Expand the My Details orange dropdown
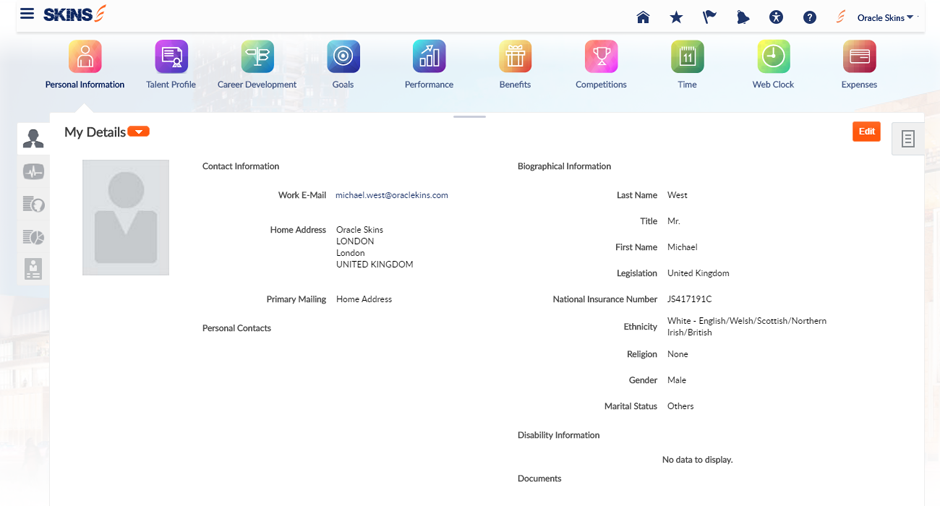 tap(139, 131)
